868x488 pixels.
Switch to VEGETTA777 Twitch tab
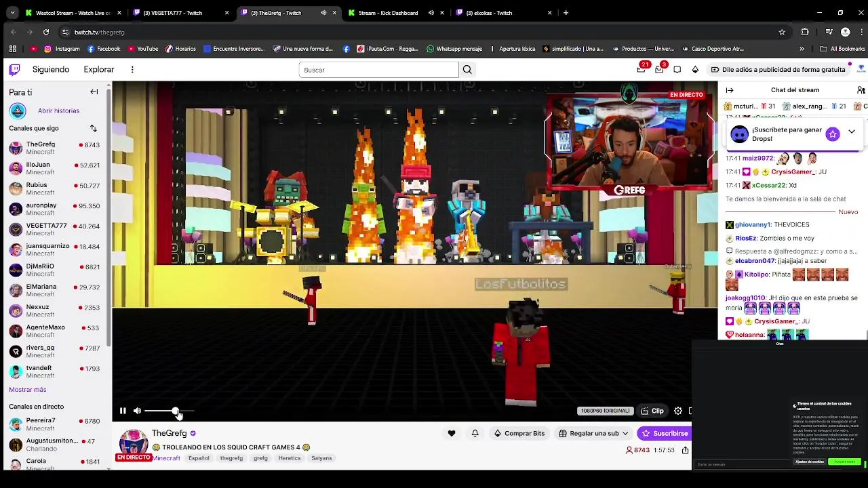tap(181, 12)
